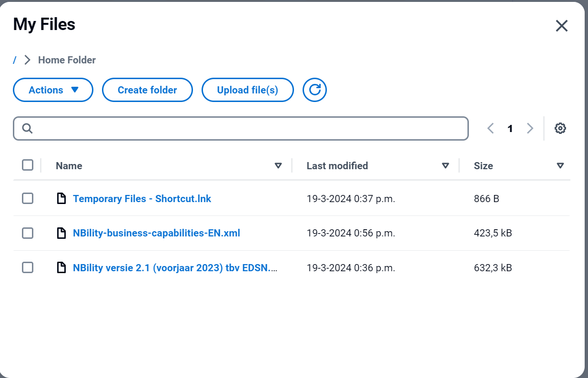This screenshot has width=588, height=378.
Task: Click the document icon for NBility versie 2.1
Action: point(61,267)
